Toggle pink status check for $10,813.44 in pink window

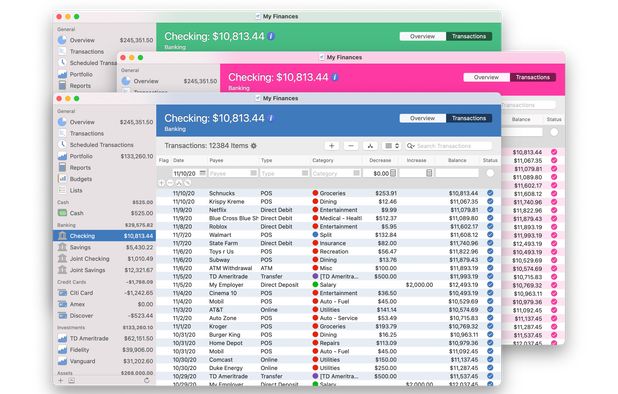point(554,152)
